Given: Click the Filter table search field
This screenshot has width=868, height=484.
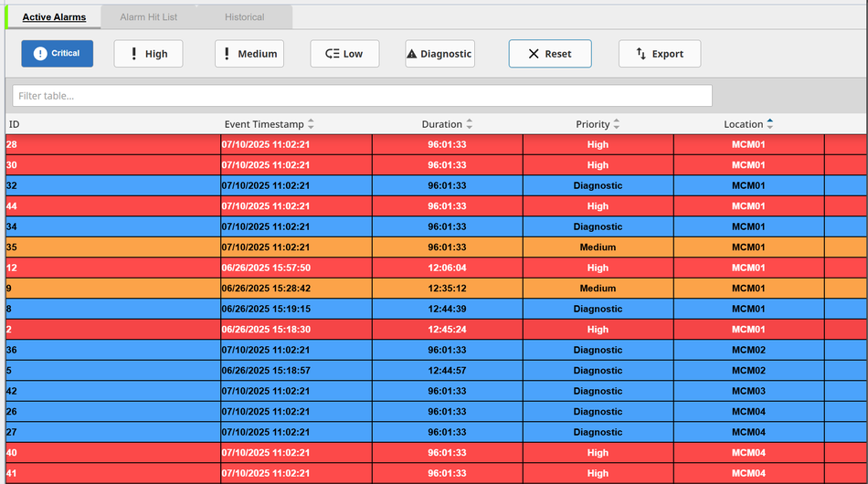Looking at the screenshot, I should (x=362, y=96).
